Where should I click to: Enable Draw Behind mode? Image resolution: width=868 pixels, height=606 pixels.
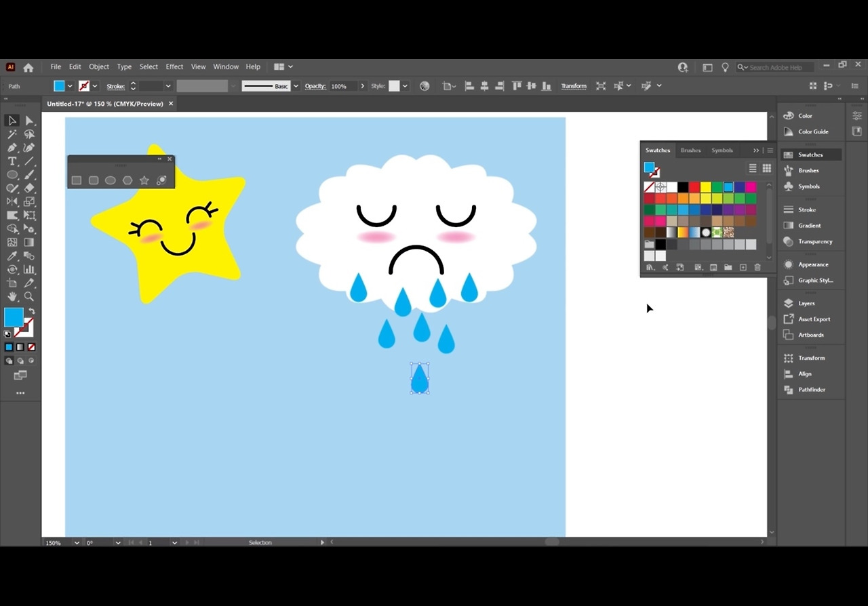click(20, 361)
